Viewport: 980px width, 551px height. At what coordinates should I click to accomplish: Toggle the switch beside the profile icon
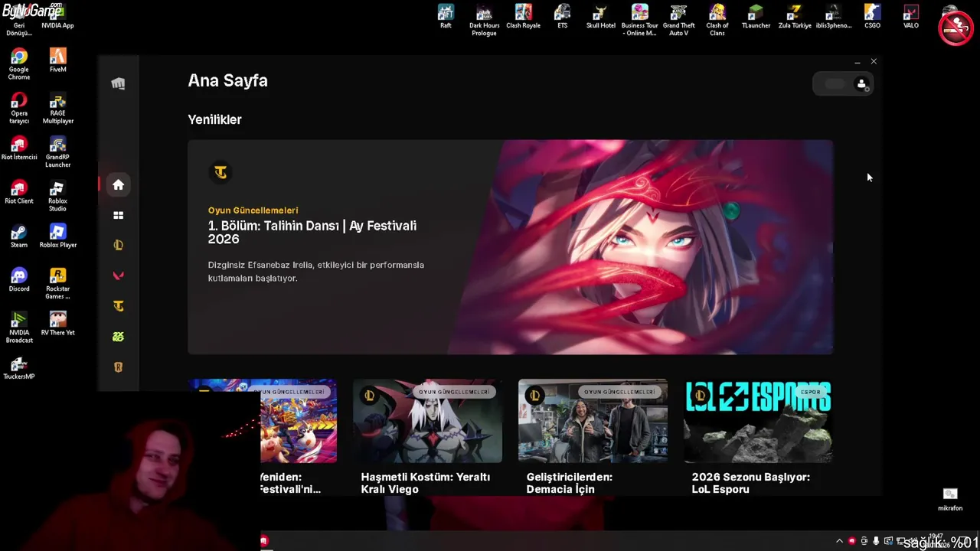835,84
